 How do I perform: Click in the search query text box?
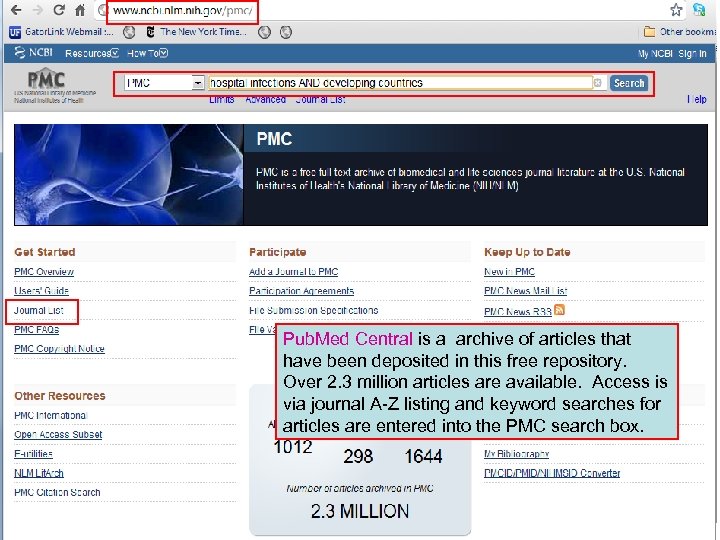click(x=400, y=83)
